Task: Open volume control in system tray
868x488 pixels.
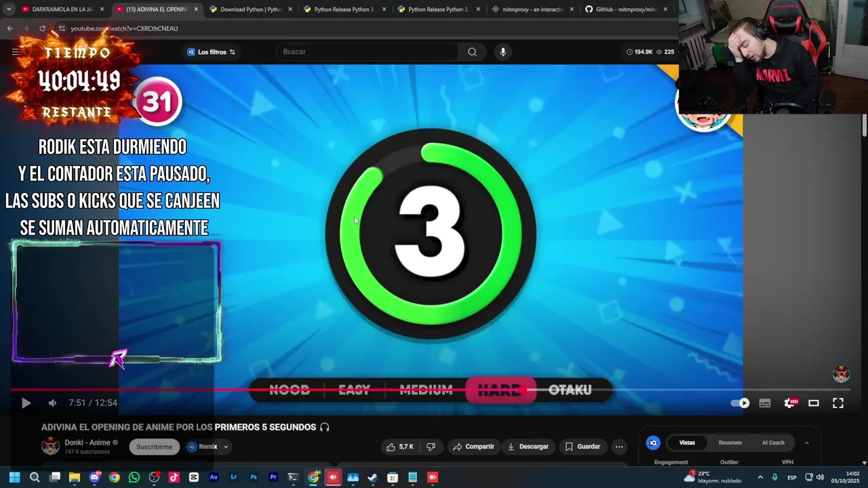Action: pyautogui.click(x=820, y=477)
